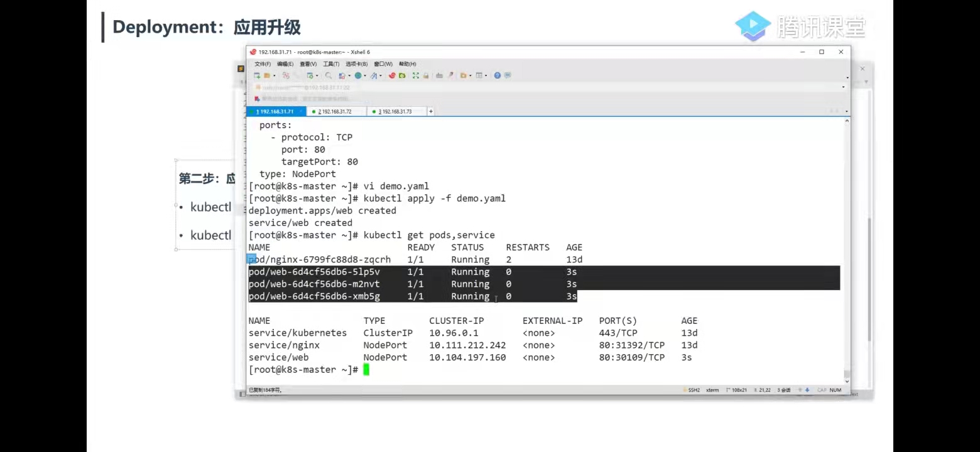
Task: Open the 帮助(H) menu
Action: click(408, 64)
